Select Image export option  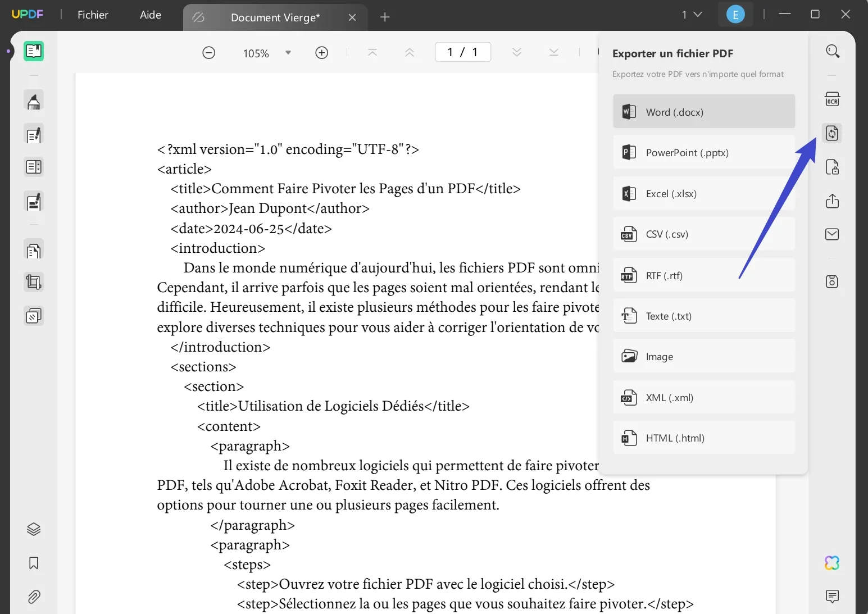coord(703,356)
